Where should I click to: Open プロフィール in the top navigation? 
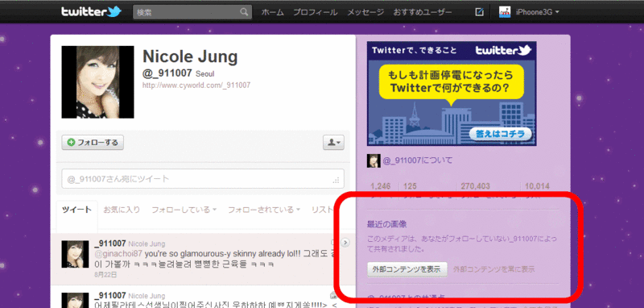click(x=316, y=12)
